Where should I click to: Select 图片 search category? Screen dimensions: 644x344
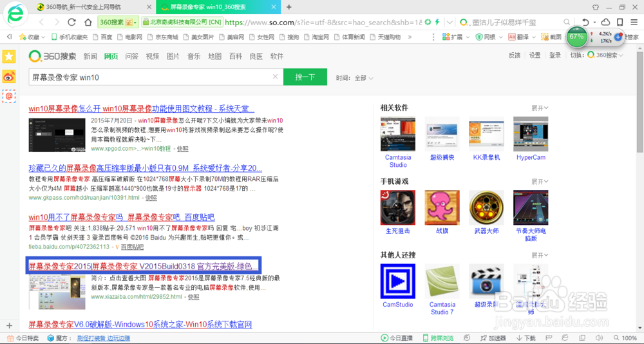coord(173,56)
